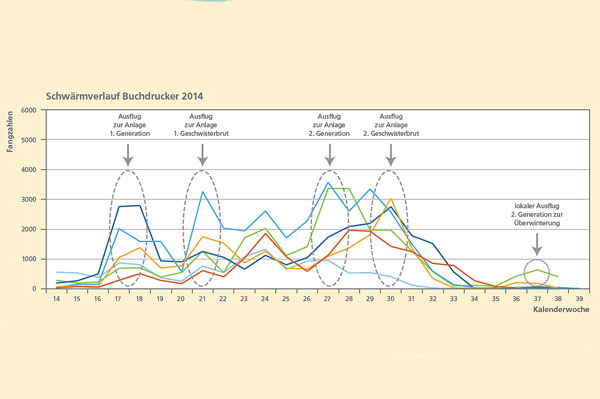Click week 27 on the x-axis

(x=327, y=299)
